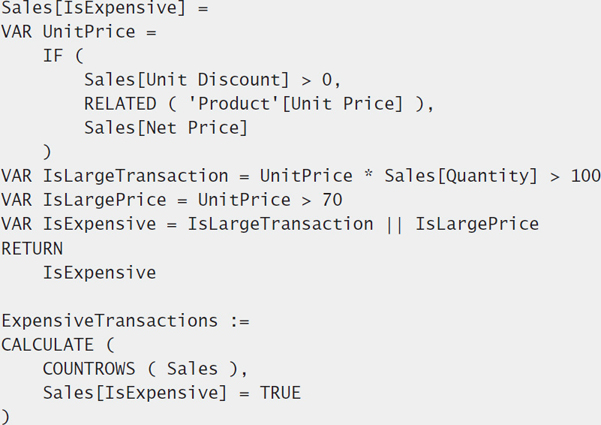Viewport: 601px width, 425px height.
Task: Click the CALCULATE function name
Action: coord(48,345)
